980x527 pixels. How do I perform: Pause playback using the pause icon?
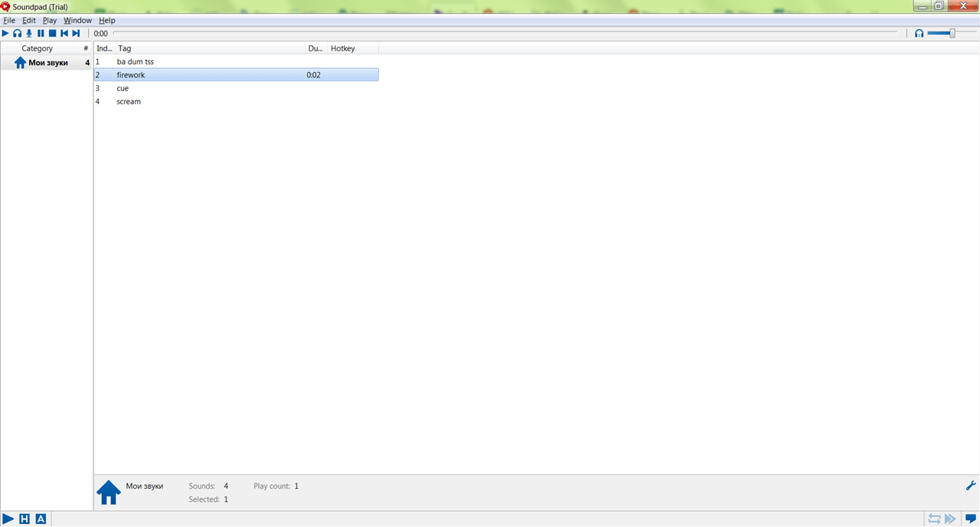point(41,34)
